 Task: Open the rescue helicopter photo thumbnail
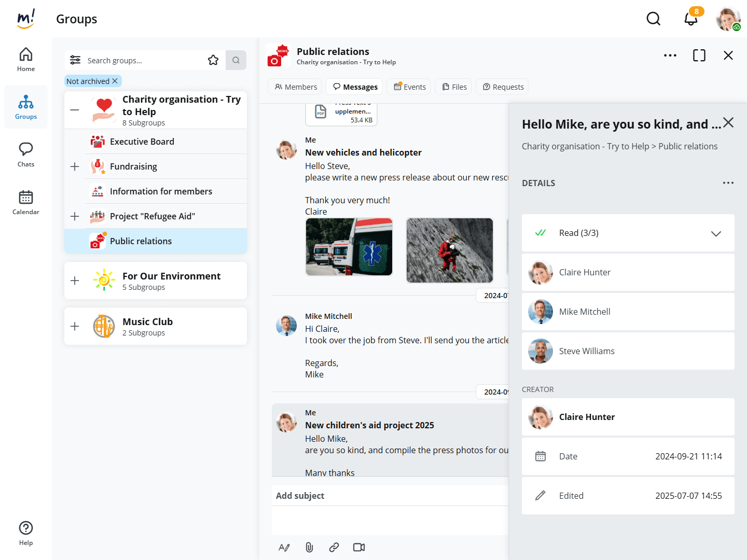click(x=449, y=250)
